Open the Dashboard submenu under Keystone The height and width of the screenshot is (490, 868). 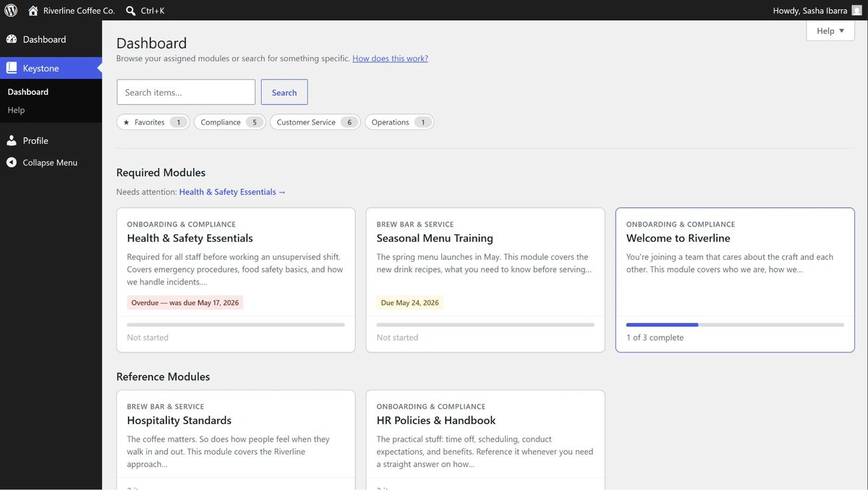(28, 92)
